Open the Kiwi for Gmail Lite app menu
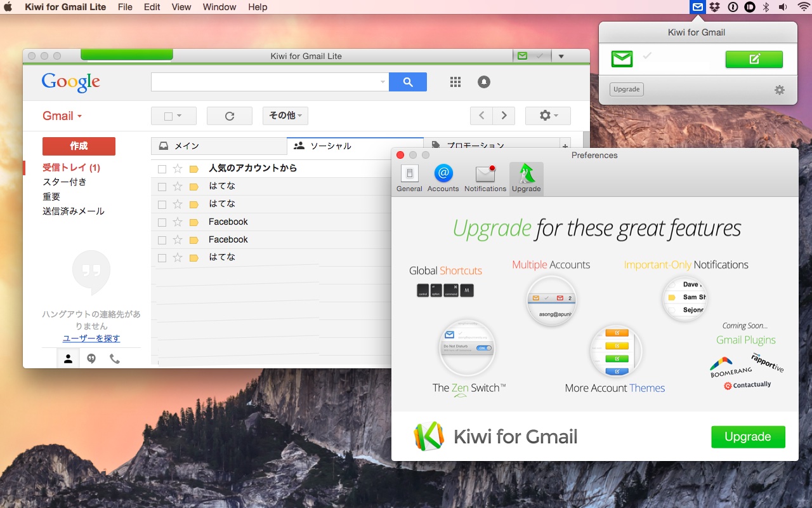The image size is (812, 508). pos(66,7)
